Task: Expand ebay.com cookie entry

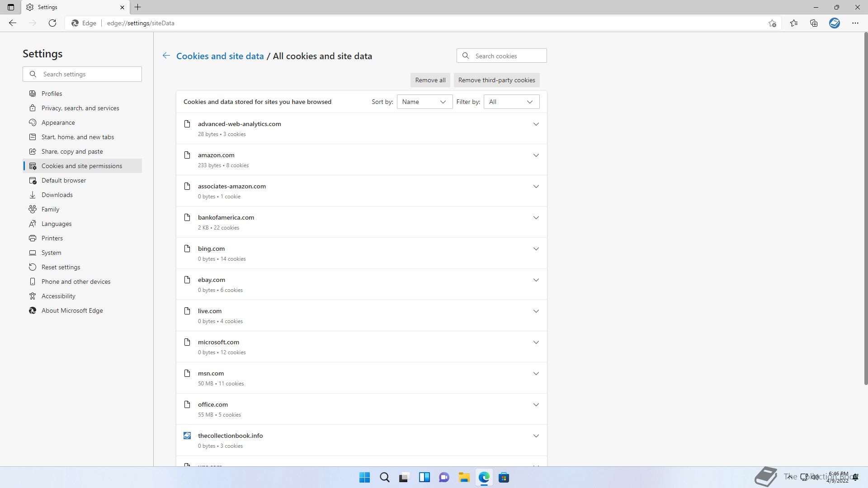Action: 536,280
